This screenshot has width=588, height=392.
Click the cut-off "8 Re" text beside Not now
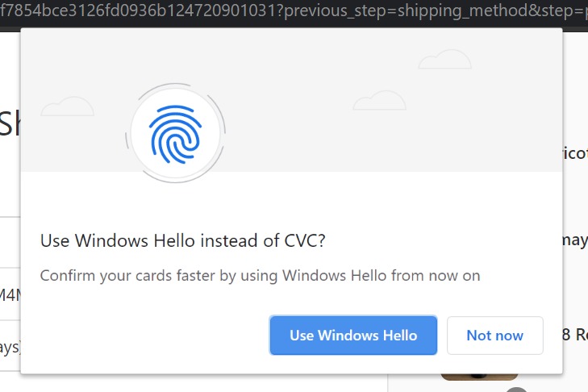tap(573, 332)
